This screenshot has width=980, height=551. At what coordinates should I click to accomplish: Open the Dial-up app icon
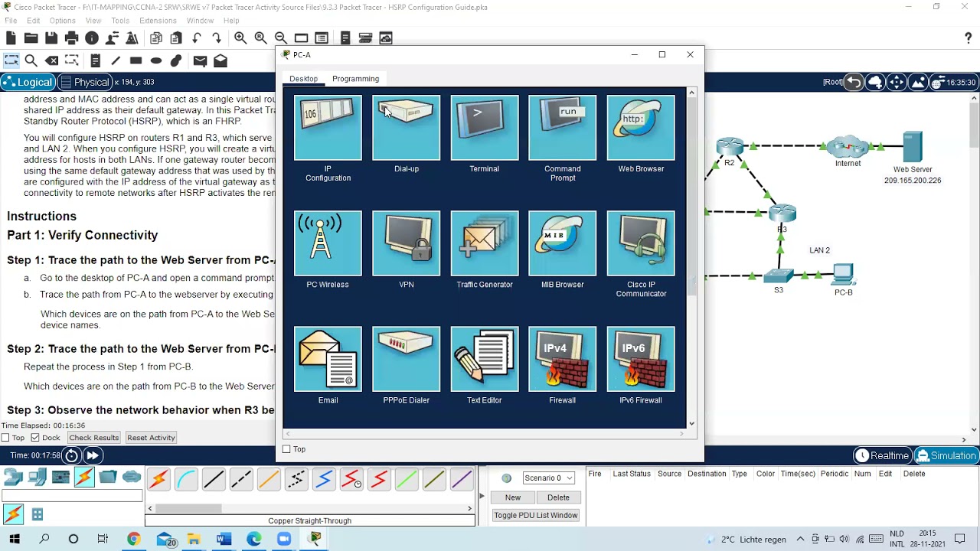[406, 128]
